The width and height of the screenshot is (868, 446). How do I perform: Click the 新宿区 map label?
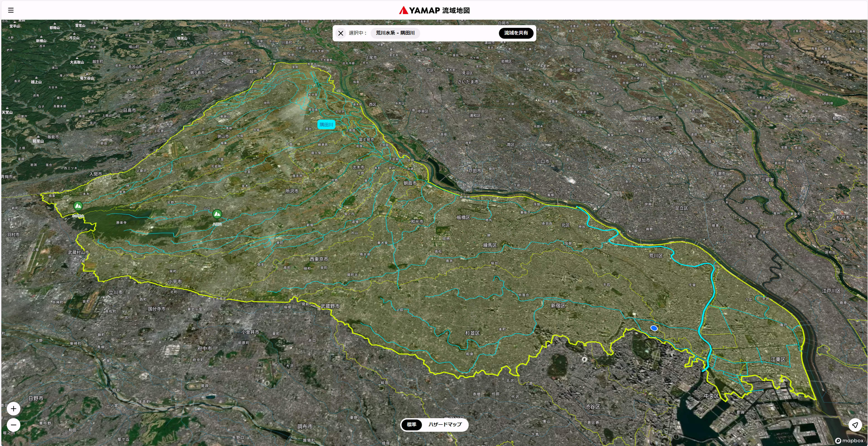558,305
